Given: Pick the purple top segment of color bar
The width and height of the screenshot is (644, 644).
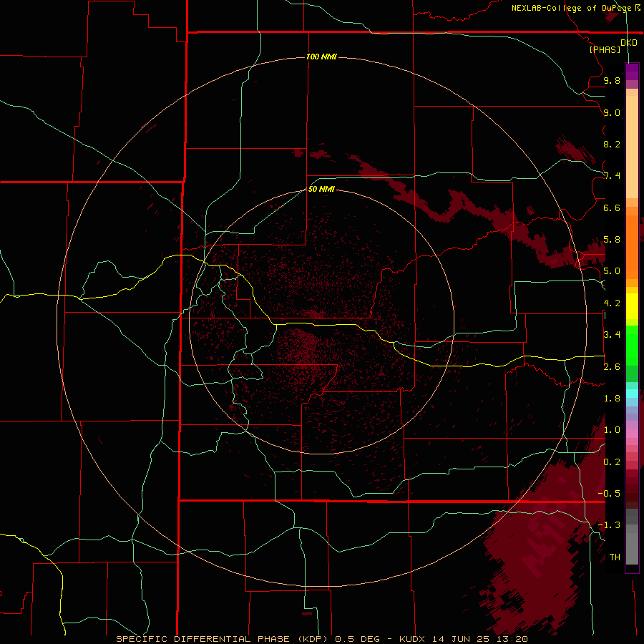Looking at the screenshot, I should tap(632, 72).
